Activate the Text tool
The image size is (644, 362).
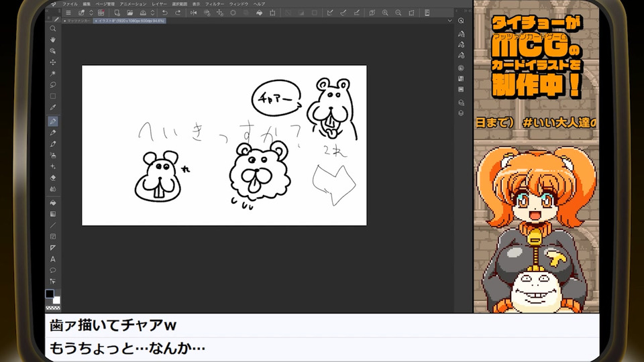53,259
